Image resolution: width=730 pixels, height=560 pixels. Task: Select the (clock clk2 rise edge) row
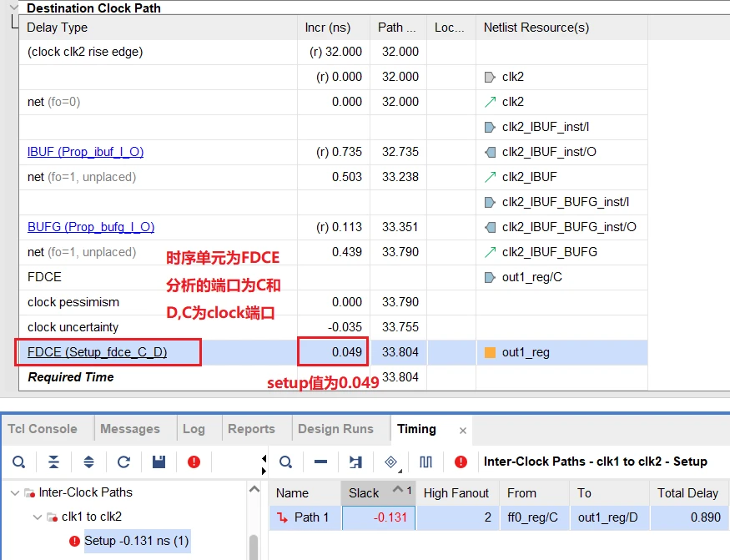pyautogui.click(x=334, y=52)
